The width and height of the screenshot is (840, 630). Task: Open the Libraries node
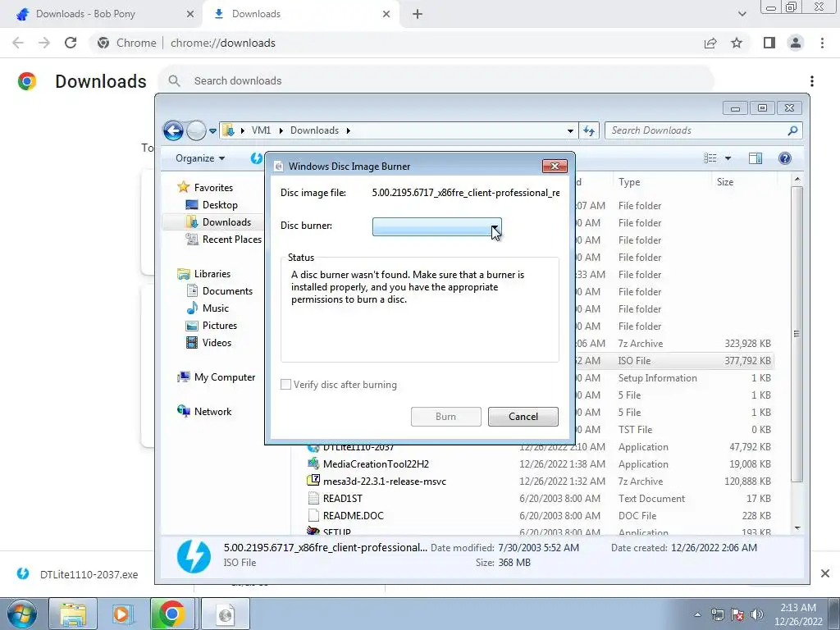203,274
